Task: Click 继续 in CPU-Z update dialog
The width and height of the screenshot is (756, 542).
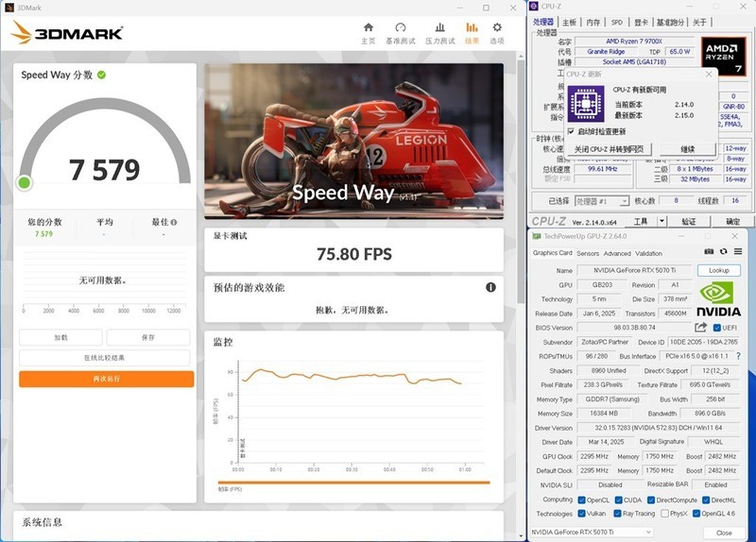Action: [687, 149]
